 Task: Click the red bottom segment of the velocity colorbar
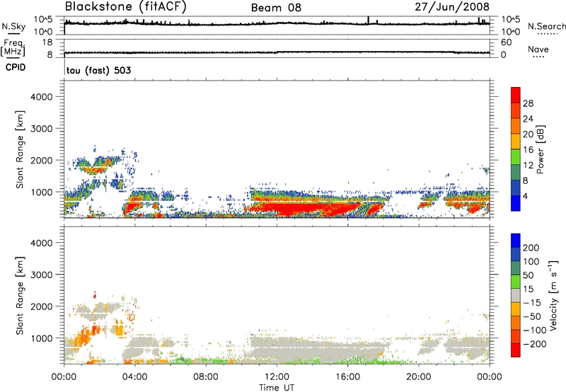coord(516,350)
